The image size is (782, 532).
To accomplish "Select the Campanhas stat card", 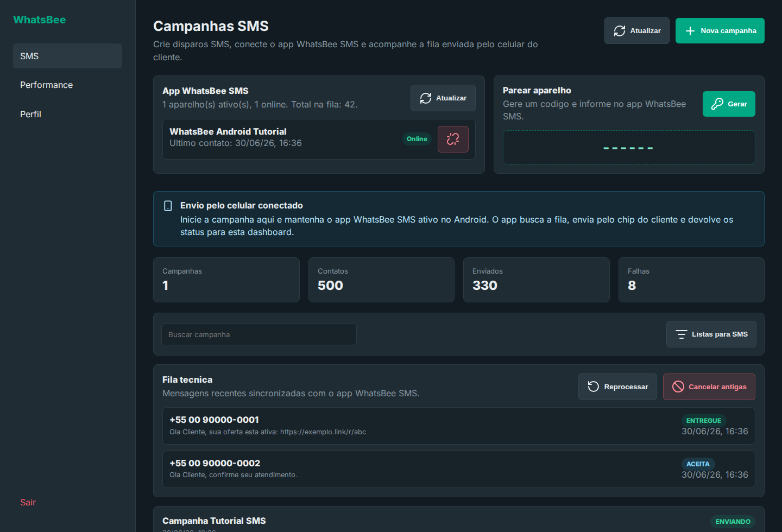I will (226, 280).
